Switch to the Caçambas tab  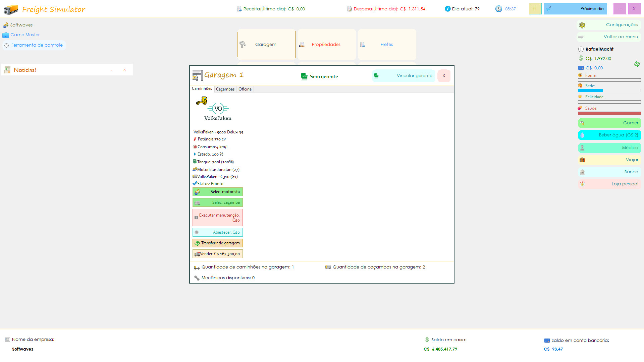[225, 89]
